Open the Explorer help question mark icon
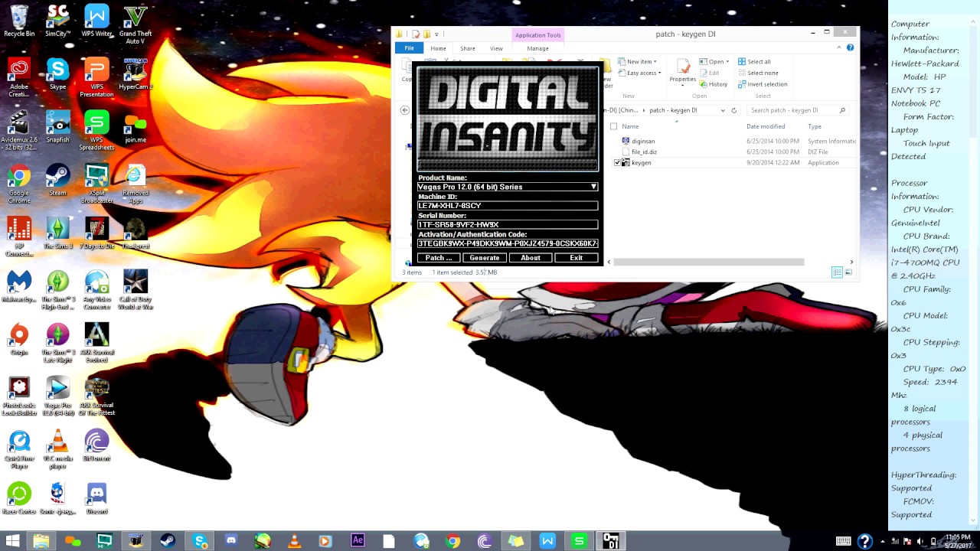 pos(850,48)
